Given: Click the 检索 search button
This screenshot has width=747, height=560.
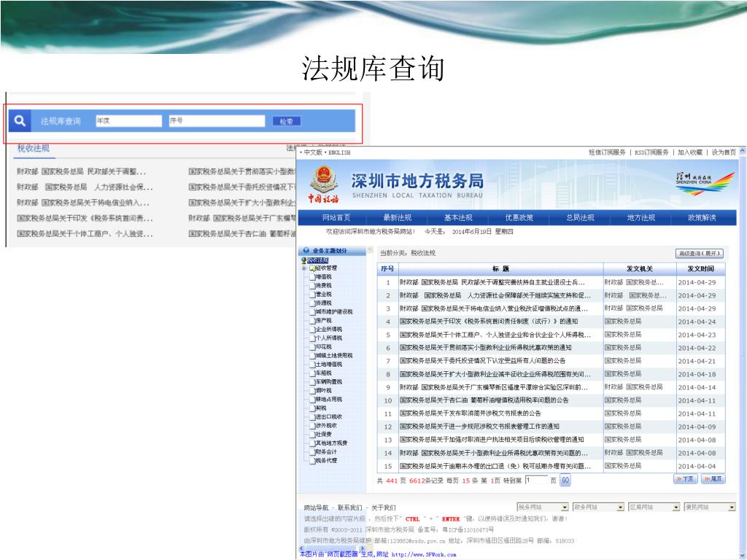Looking at the screenshot, I should 286,122.
